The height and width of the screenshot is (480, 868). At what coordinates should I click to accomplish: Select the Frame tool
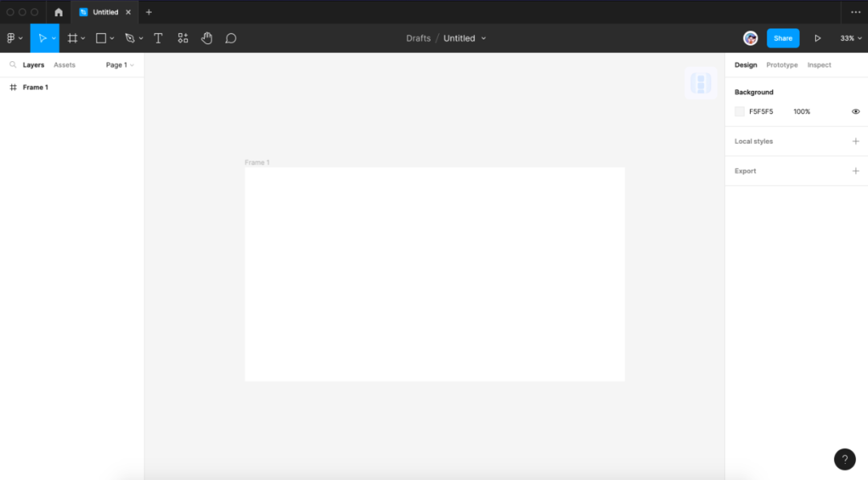[x=72, y=39]
